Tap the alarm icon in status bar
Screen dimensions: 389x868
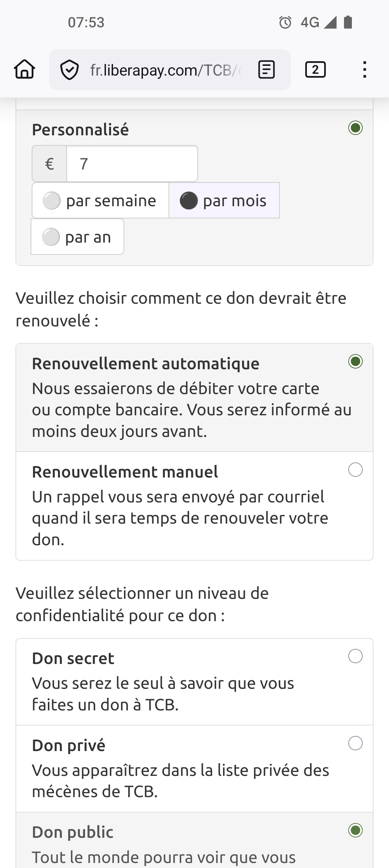(285, 22)
